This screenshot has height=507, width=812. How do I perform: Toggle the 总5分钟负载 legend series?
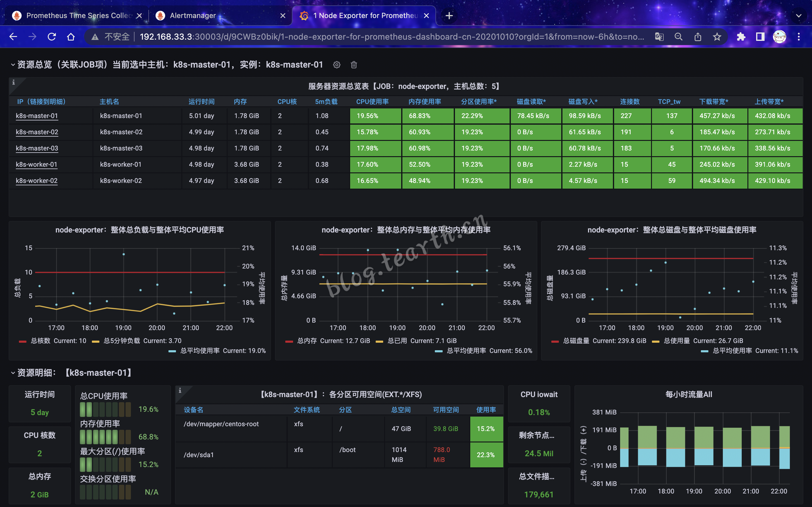(122, 341)
